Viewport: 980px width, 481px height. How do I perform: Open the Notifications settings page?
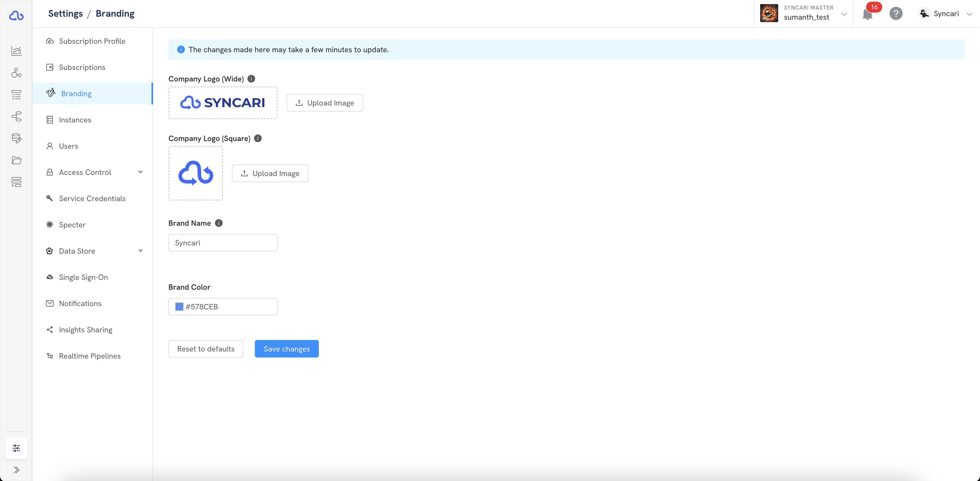(93, 303)
